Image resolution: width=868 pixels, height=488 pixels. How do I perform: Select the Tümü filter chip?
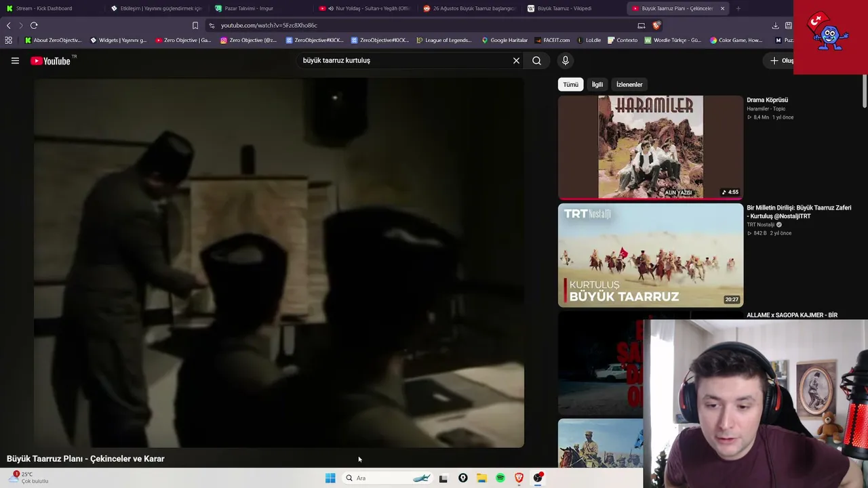click(x=570, y=85)
